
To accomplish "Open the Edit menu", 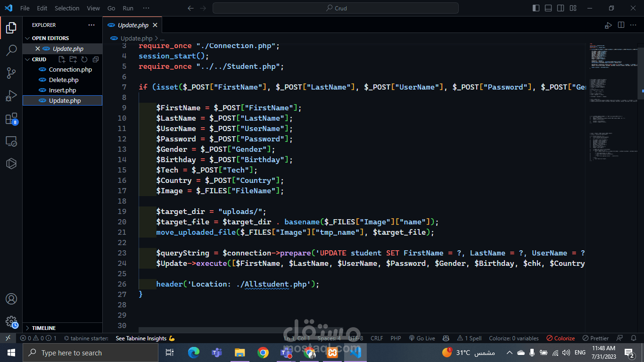I will click(x=42, y=8).
